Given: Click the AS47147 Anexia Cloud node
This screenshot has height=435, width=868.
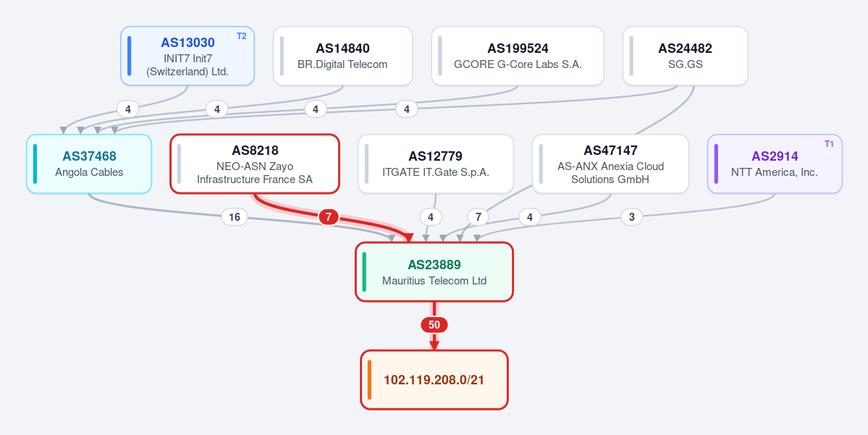Looking at the screenshot, I should [x=610, y=164].
